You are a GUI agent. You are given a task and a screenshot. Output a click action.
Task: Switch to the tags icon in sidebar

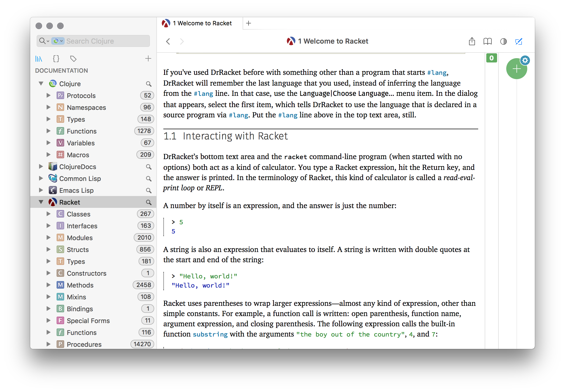[x=73, y=59]
